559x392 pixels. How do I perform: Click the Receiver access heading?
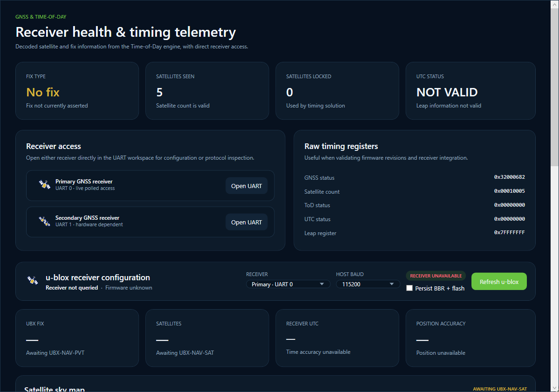(54, 146)
